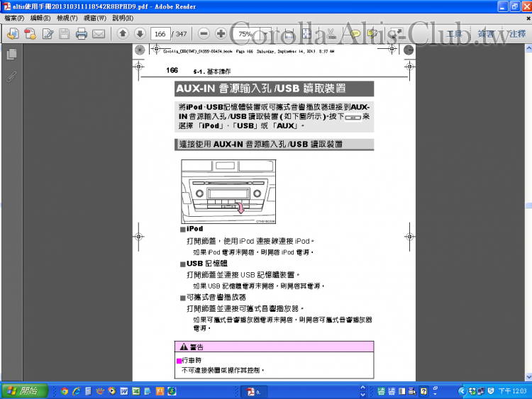
Task: Open the 檔案(F) menu
Action: (x=14, y=18)
